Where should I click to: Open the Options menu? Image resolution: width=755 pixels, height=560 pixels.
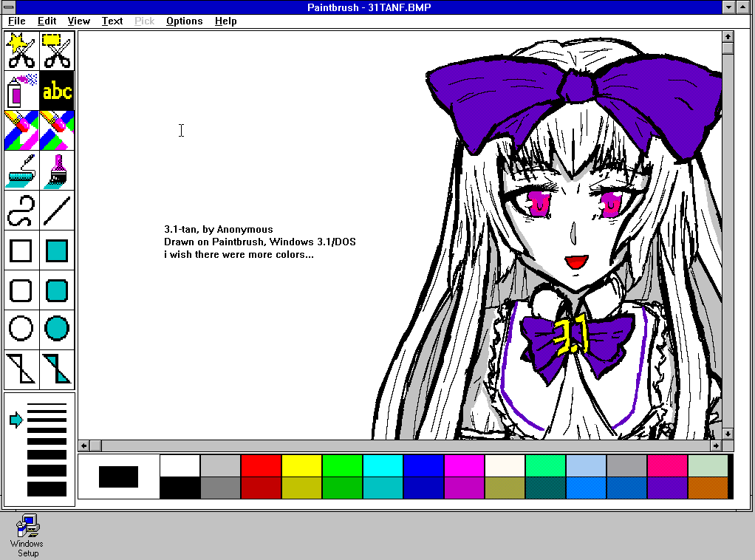pyautogui.click(x=185, y=21)
